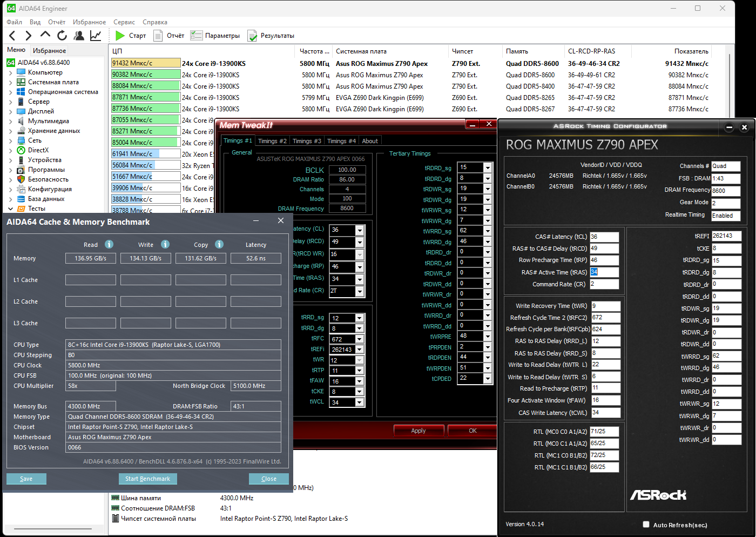The width and height of the screenshot is (756, 537).
Task: Click the RAS# Active Time (tRAS) field
Action: 604,272
